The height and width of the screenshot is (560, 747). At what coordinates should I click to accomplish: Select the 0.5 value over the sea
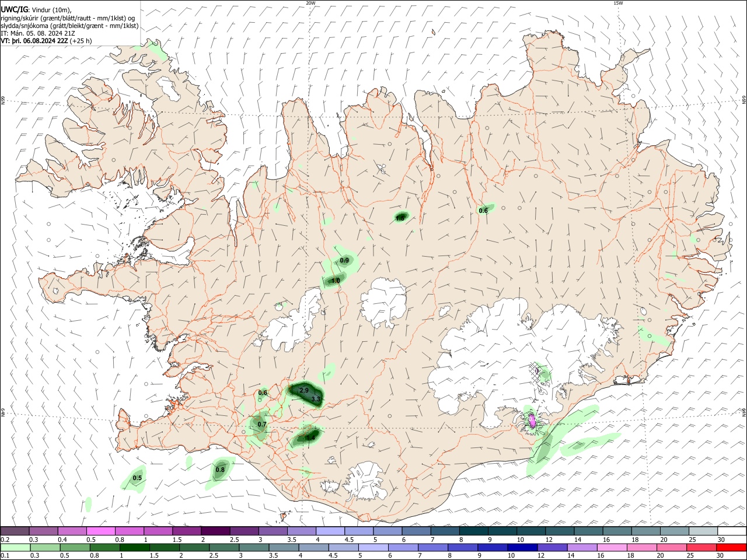coord(137,478)
